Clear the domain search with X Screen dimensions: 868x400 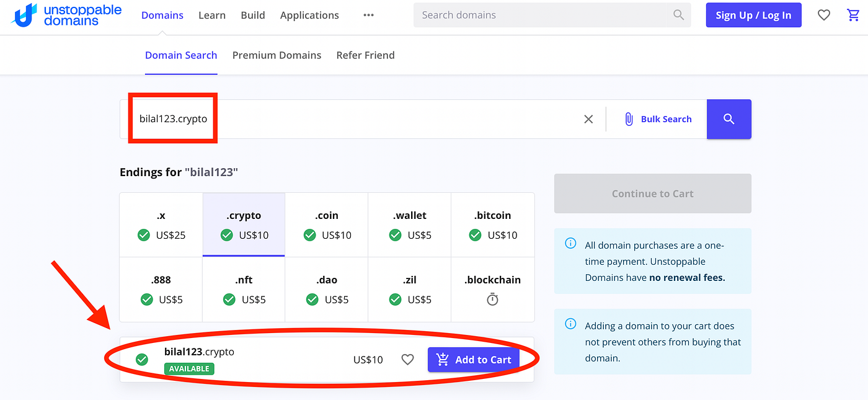click(x=588, y=119)
